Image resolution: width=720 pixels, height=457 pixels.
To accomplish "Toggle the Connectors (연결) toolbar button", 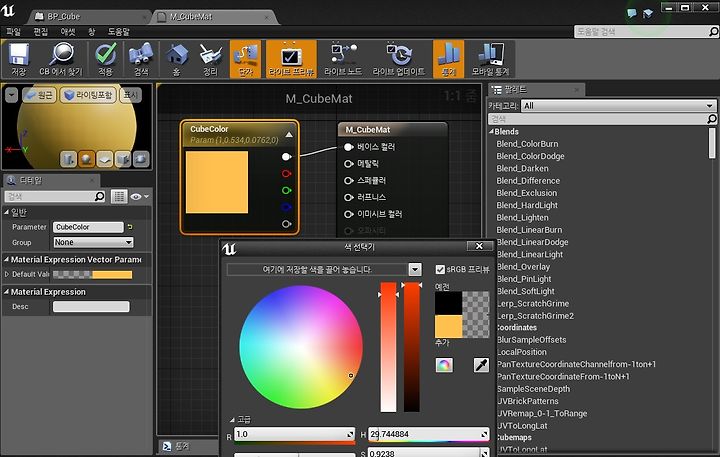I will [x=246, y=59].
